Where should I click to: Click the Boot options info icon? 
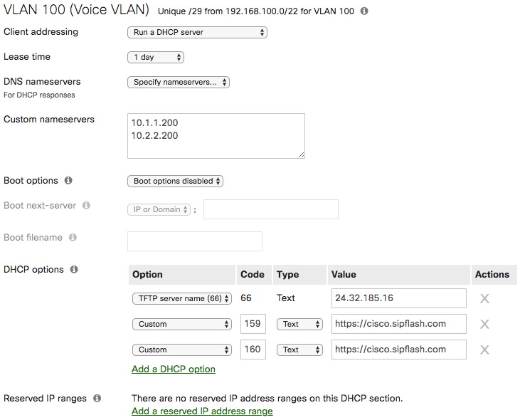click(x=69, y=181)
